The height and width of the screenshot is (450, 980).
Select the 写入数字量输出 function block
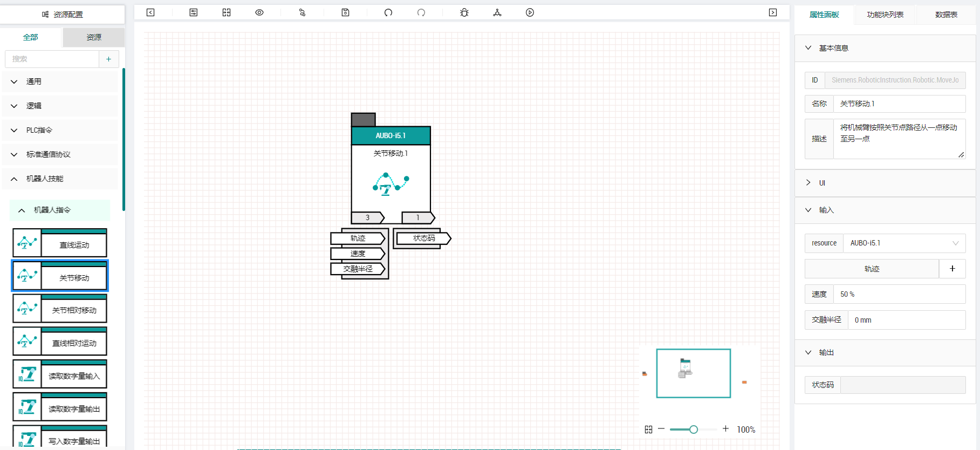click(x=60, y=437)
